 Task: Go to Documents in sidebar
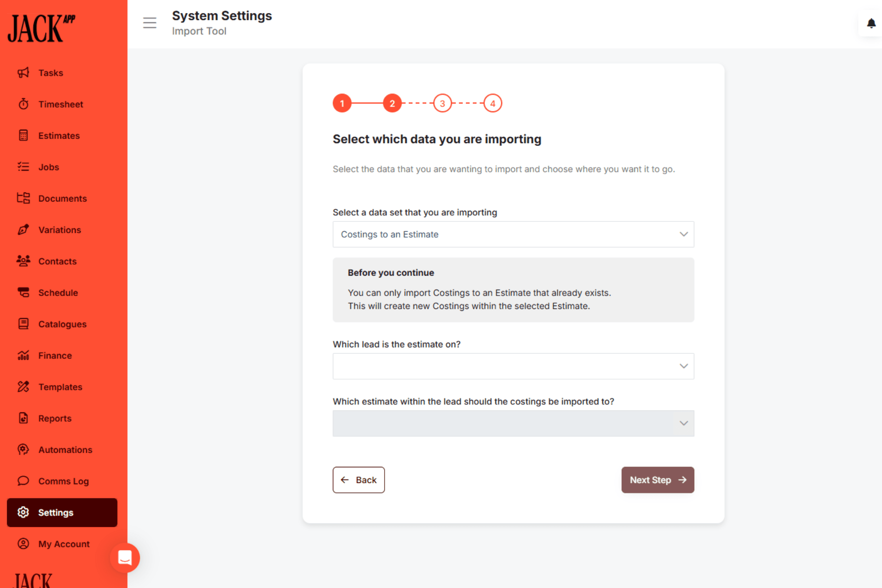click(x=62, y=198)
